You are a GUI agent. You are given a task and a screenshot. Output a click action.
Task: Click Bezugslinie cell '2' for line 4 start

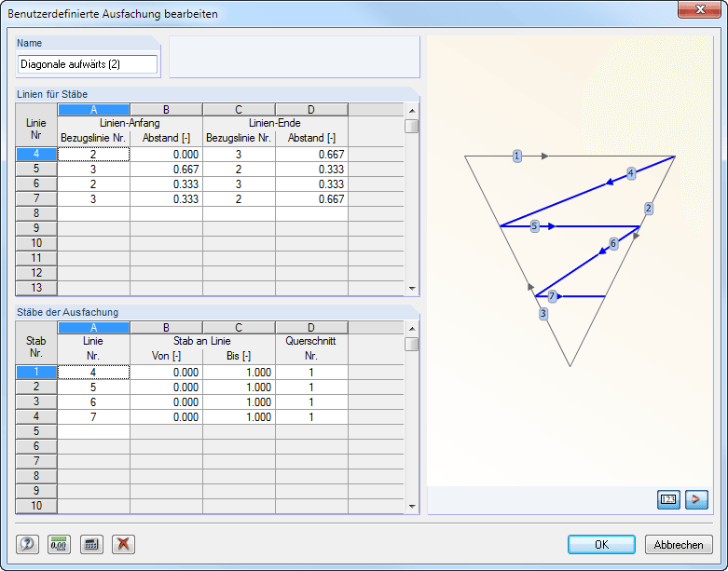click(93, 154)
